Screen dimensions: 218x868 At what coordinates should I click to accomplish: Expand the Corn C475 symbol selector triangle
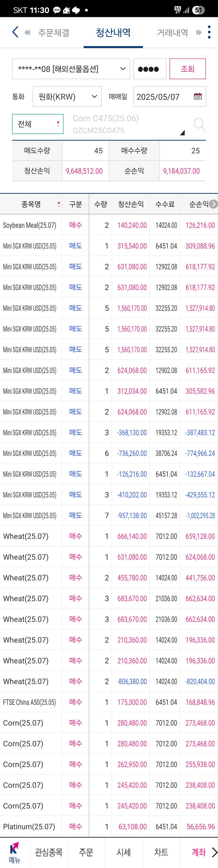tap(182, 133)
